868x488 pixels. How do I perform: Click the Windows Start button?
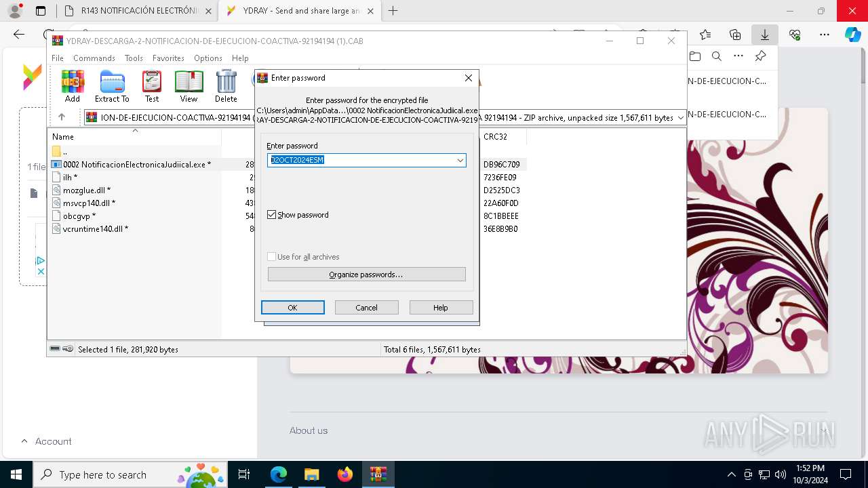[16, 474]
